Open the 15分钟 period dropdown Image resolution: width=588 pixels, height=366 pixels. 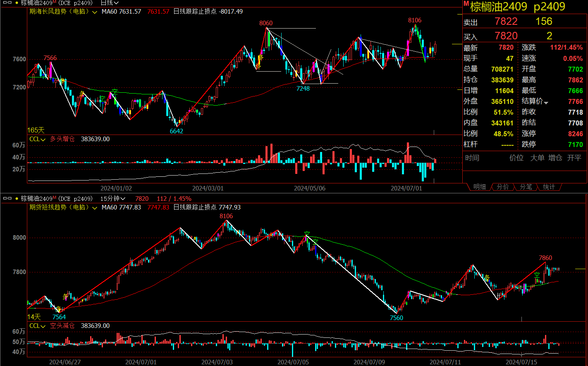(113, 199)
